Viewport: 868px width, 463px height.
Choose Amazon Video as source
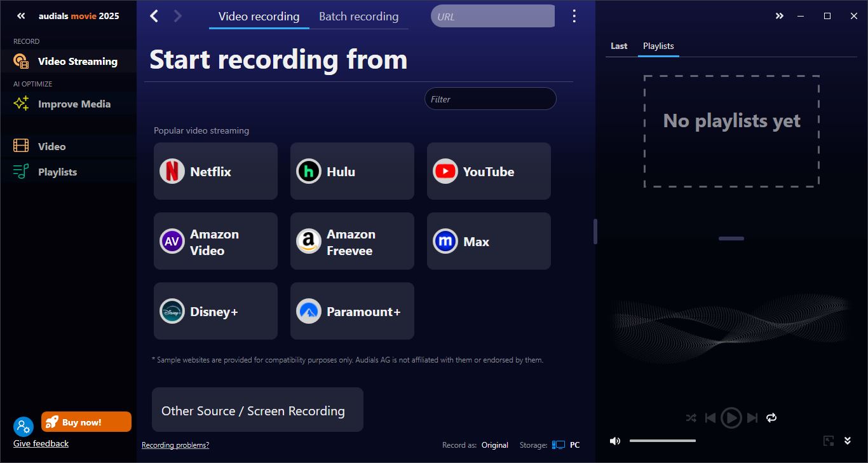[215, 241]
